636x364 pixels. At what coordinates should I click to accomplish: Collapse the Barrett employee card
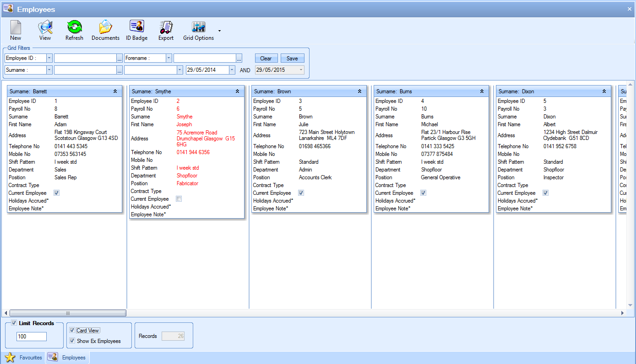click(115, 91)
